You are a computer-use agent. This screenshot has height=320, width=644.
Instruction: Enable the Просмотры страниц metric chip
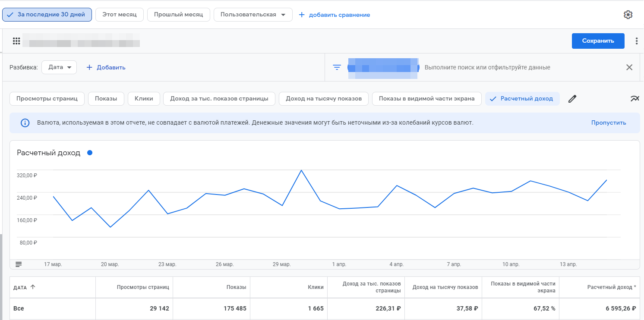[x=47, y=99]
